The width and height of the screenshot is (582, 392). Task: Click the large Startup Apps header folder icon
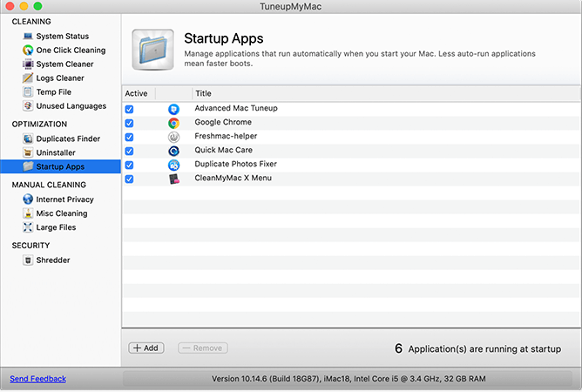(x=153, y=50)
